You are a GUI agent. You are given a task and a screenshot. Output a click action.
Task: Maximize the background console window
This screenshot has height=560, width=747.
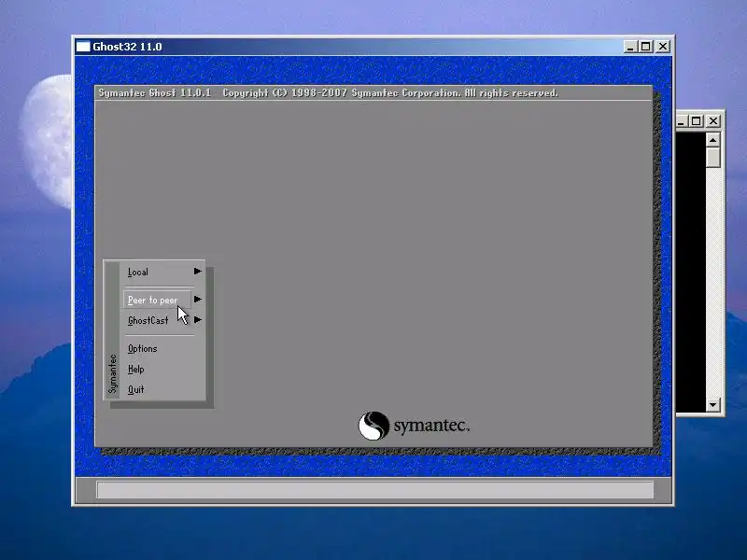pos(696,121)
